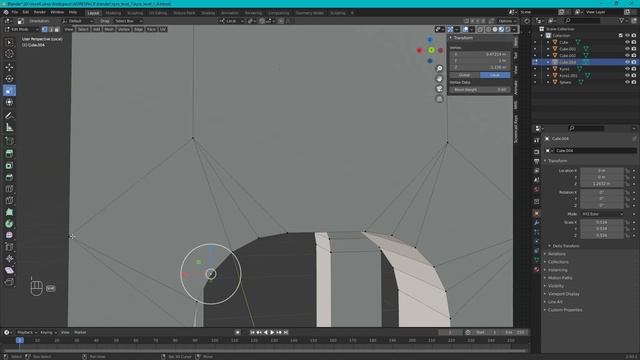The width and height of the screenshot is (640, 360).
Task: Switch to the Modeling workspace tab
Action: [x=113, y=13]
